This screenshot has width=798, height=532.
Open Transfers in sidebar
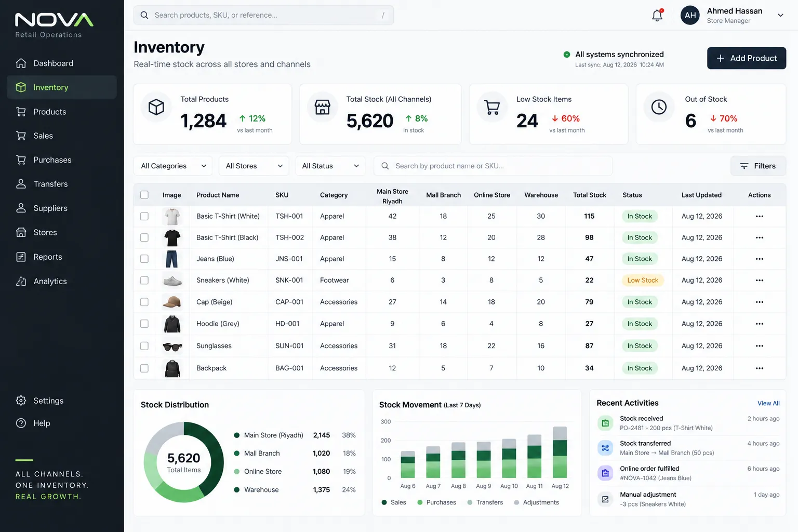(62, 184)
